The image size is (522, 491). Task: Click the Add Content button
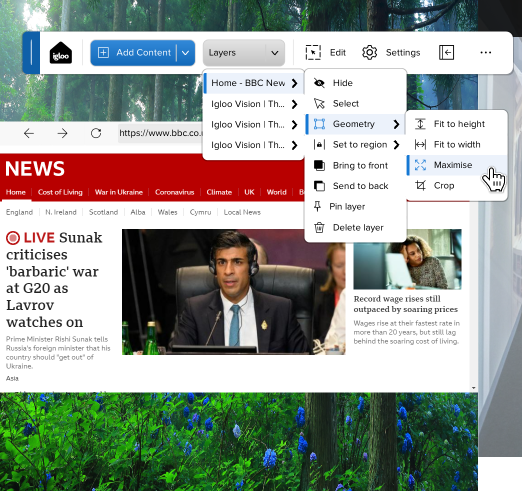[x=134, y=53]
